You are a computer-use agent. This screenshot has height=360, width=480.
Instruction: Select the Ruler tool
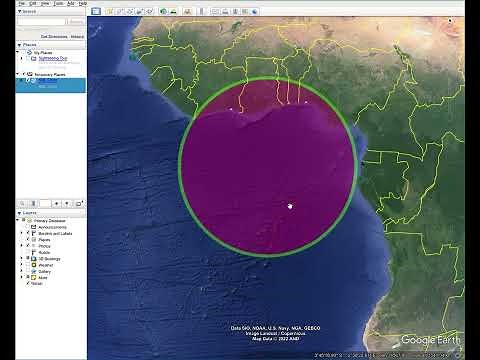(x=201, y=11)
